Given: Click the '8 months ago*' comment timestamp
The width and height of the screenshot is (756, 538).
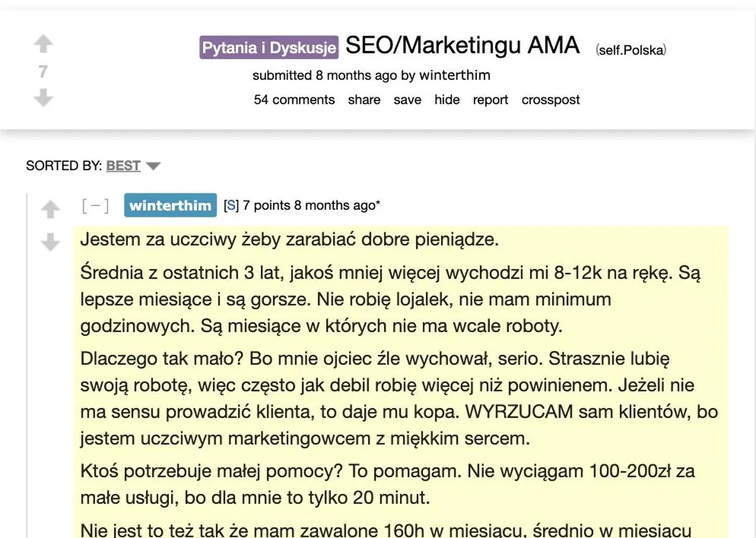Looking at the screenshot, I should tap(338, 205).
